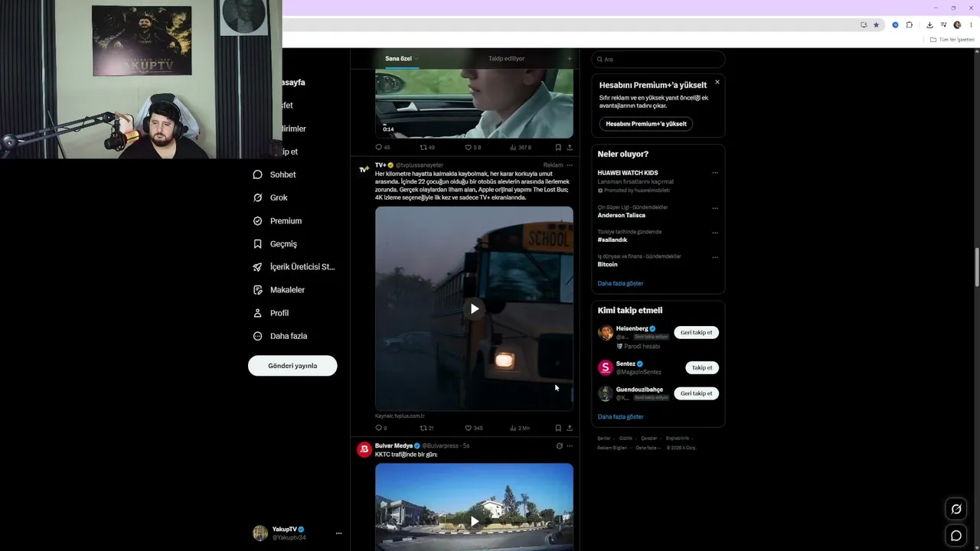The width and height of the screenshot is (980, 551).
Task: Bookmark the TV+ ad post
Action: [x=558, y=428]
